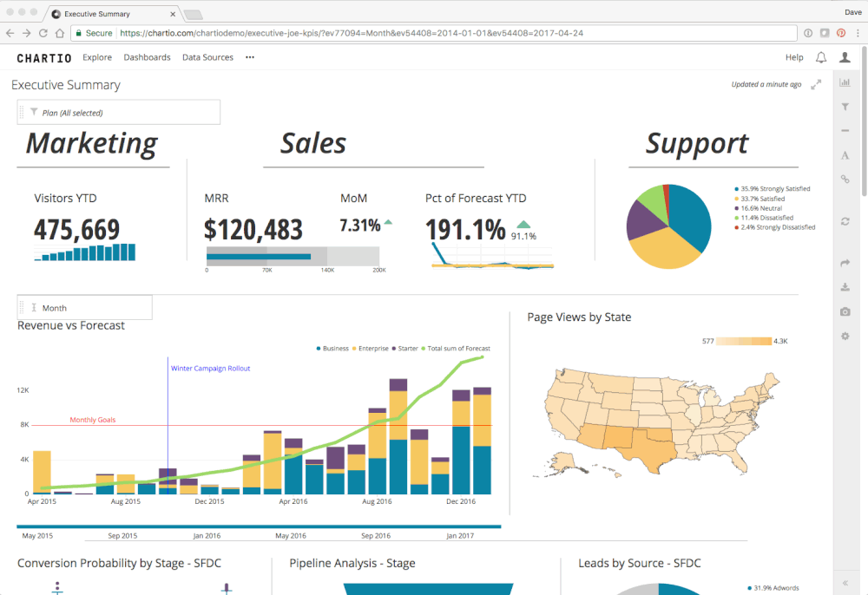Open the Data Sources menu

pyautogui.click(x=207, y=57)
